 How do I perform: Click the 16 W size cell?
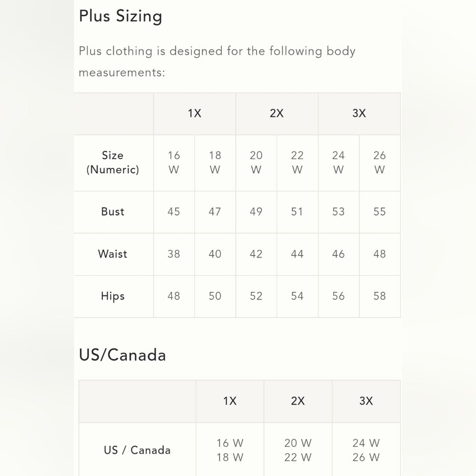[x=174, y=163]
